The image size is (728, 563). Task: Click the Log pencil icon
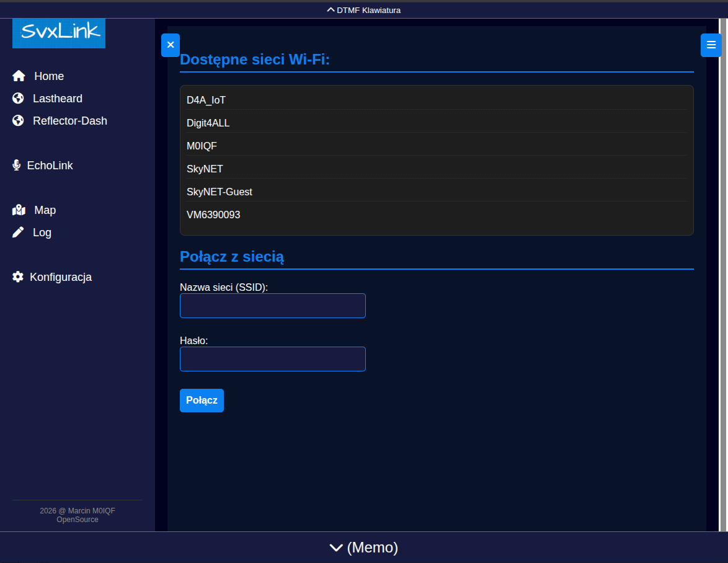(18, 233)
